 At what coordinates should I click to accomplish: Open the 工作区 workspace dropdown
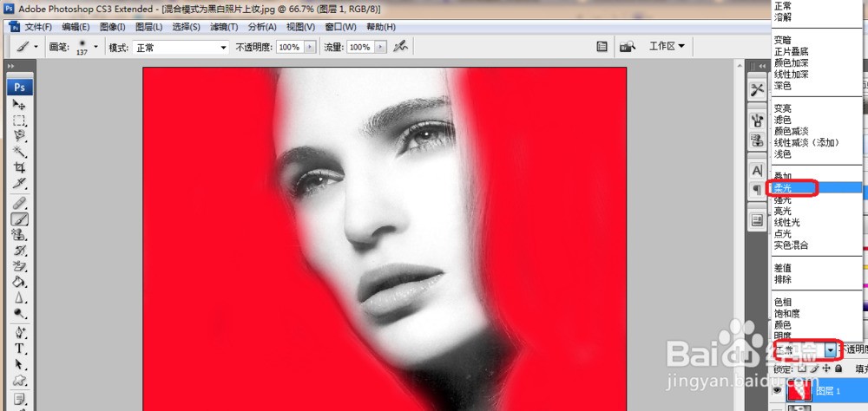click(x=667, y=47)
